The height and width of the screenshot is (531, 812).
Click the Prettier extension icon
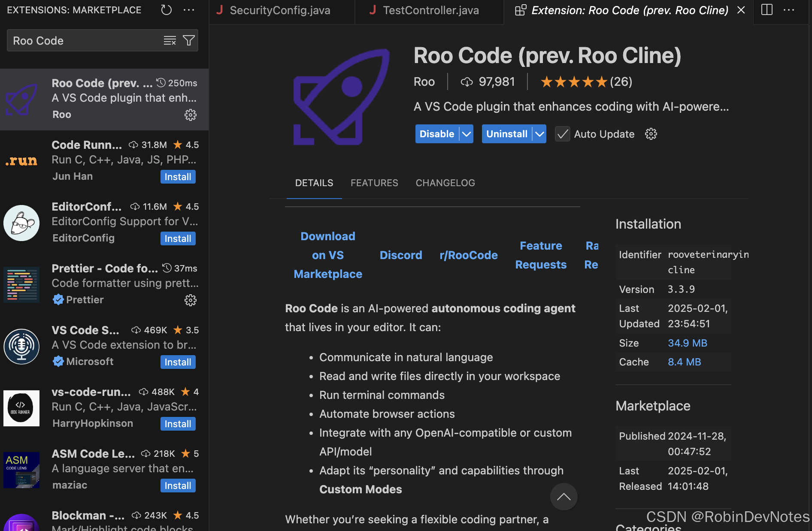[x=21, y=285]
